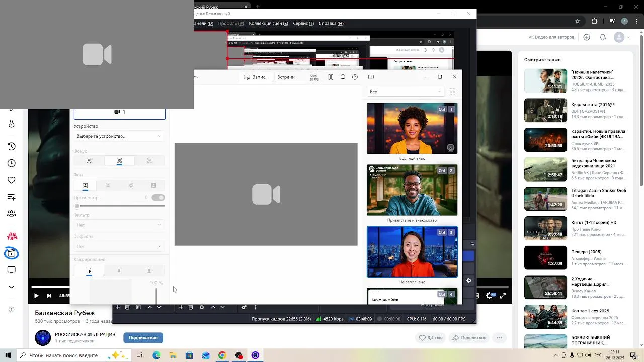
Task: Open the Сервис menu in OBS
Action: click(303, 23)
